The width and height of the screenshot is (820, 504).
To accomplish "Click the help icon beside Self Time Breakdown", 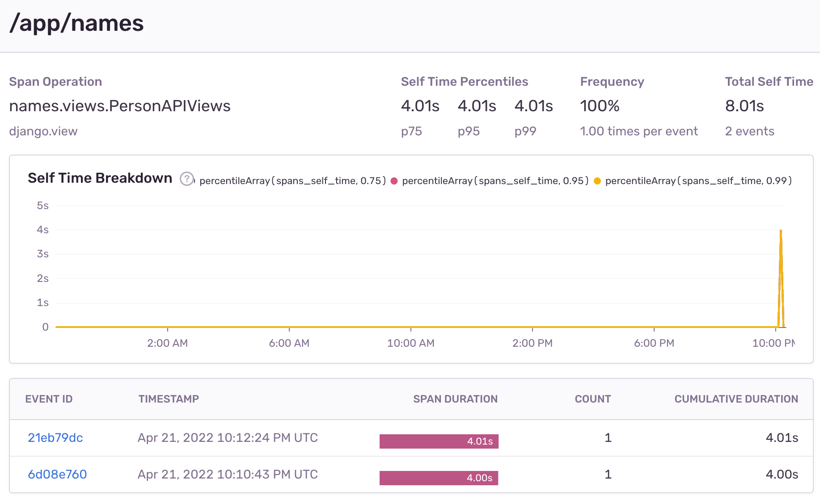I will [x=186, y=179].
